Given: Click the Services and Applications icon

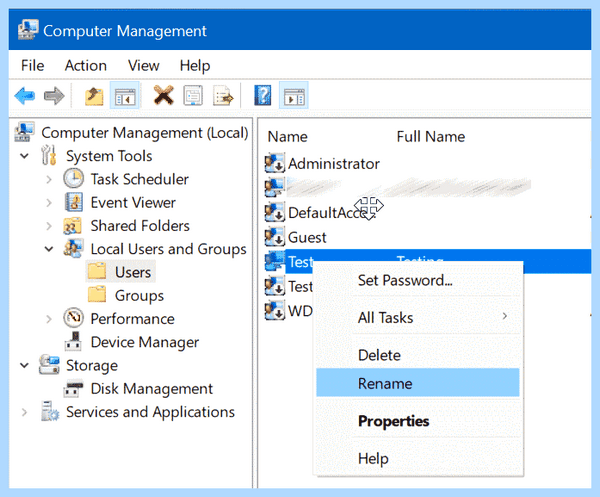Looking at the screenshot, I should point(50,411).
